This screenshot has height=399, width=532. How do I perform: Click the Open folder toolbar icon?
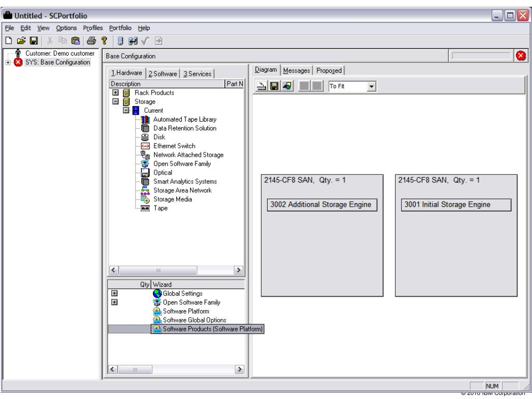coord(21,41)
